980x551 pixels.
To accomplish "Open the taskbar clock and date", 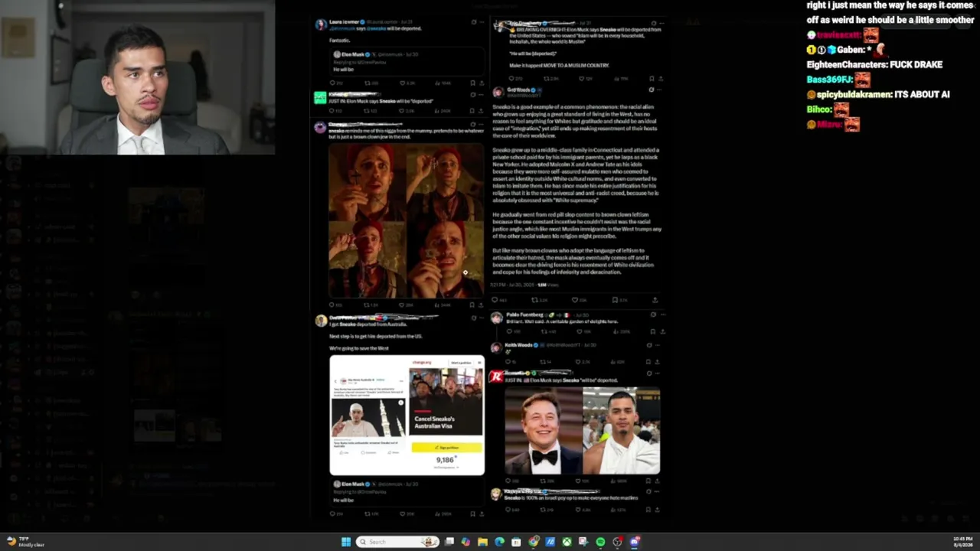I will tap(962, 542).
